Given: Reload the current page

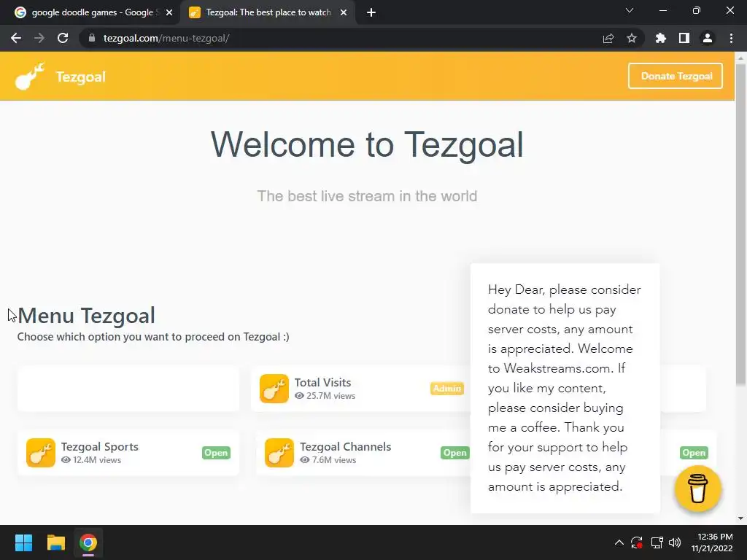Looking at the screenshot, I should click(63, 38).
